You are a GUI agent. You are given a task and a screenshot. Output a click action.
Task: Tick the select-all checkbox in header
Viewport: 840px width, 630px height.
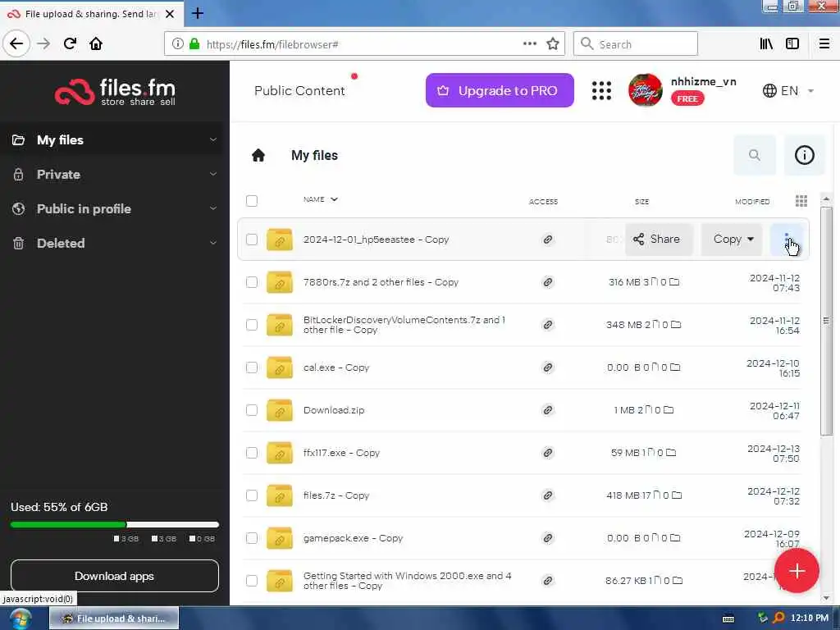click(x=252, y=201)
